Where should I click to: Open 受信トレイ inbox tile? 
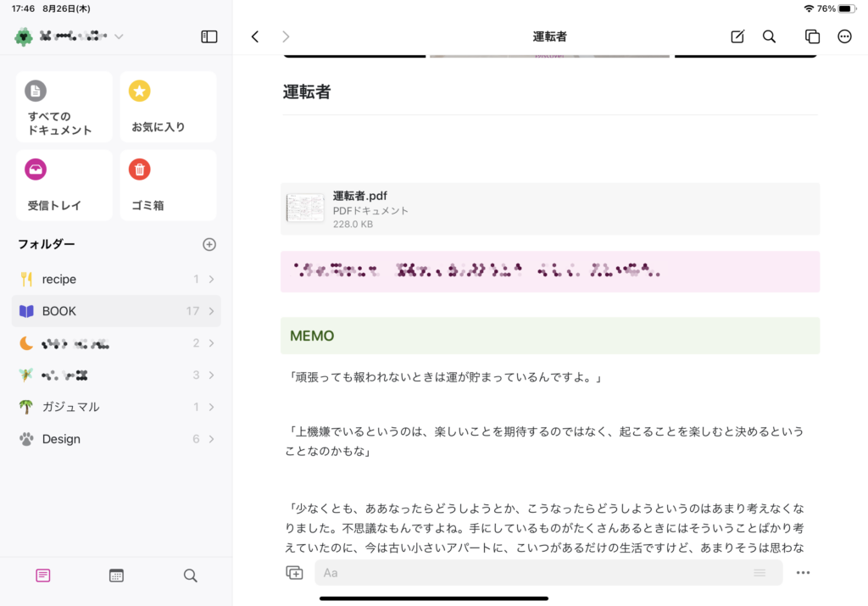[x=64, y=185]
